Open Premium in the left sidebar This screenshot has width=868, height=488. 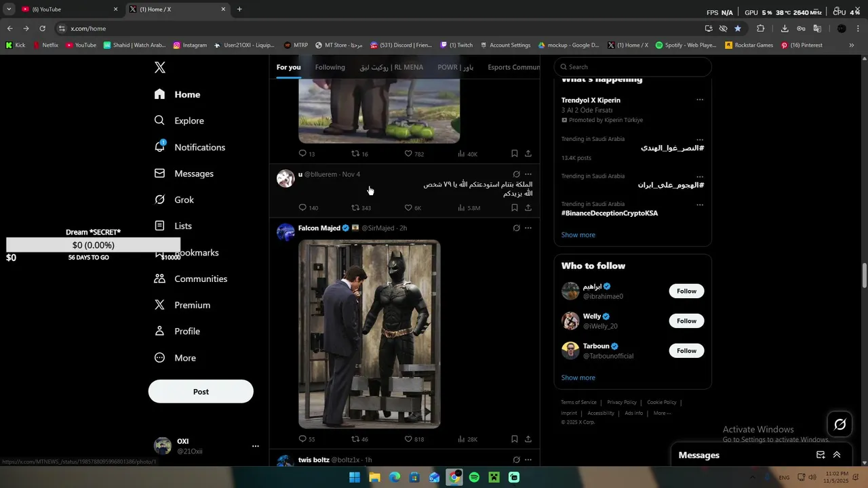click(182, 305)
